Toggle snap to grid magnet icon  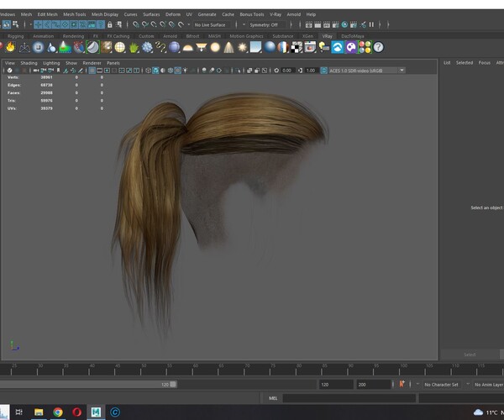[135, 24]
